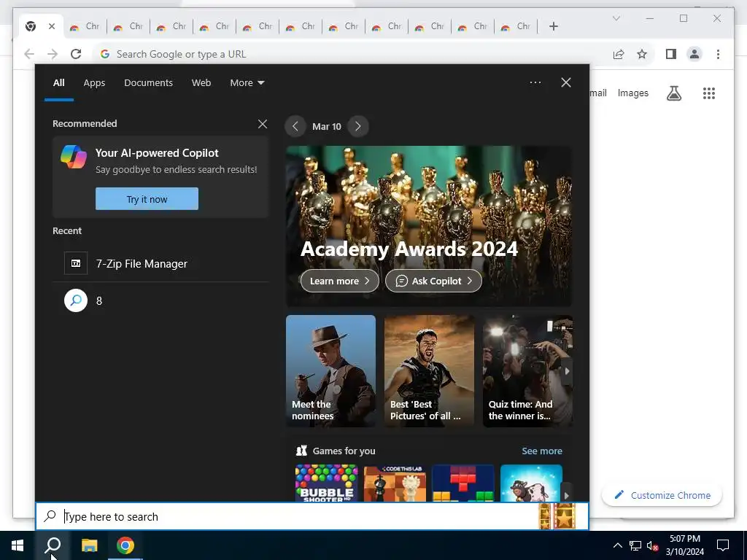Bookmark this tab with star icon

tap(642, 54)
